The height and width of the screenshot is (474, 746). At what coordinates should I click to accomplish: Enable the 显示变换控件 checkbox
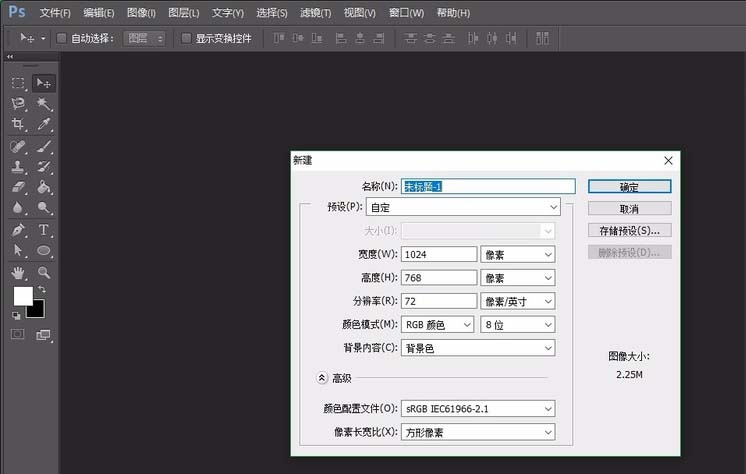(x=186, y=38)
